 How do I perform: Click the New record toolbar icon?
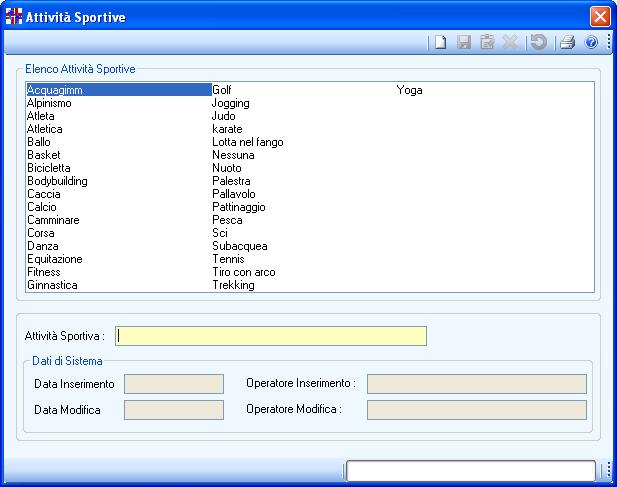point(439,43)
